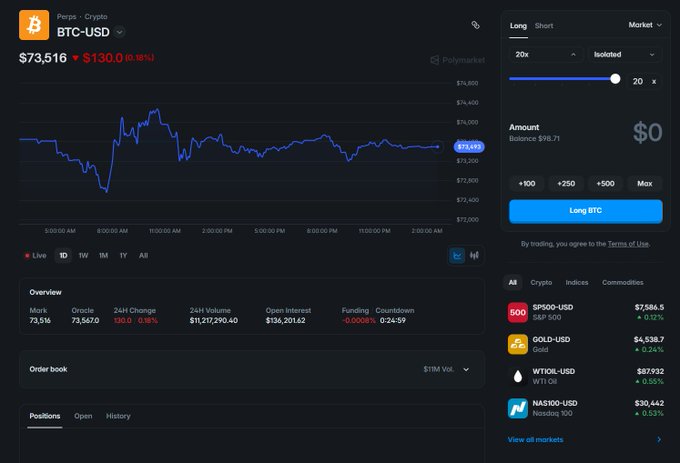Click the $11M Vol. order book label
The image size is (680, 463).
(438, 369)
